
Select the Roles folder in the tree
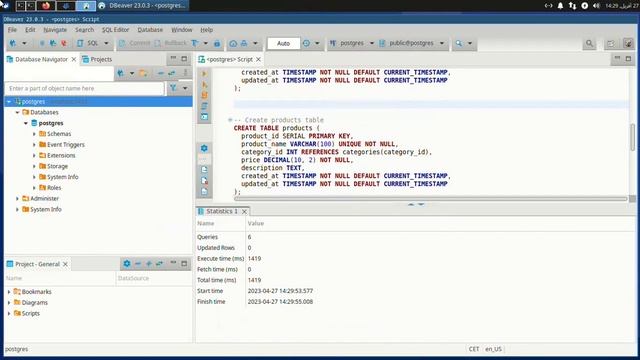point(50,188)
